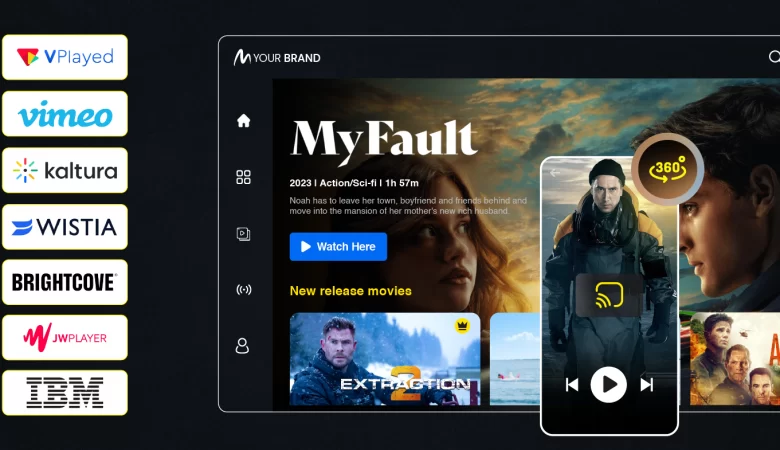Select the IBM logo card
This screenshot has height=450, width=780.
65,393
